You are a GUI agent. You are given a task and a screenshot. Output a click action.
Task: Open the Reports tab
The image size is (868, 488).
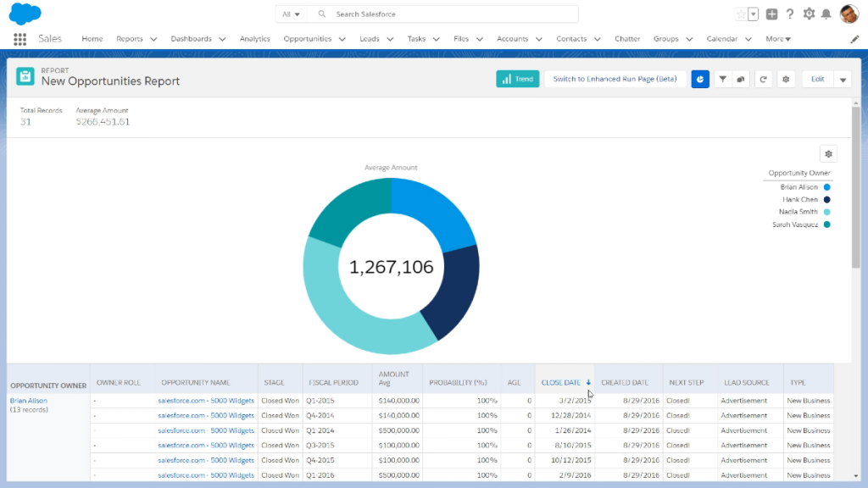(130, 39)
